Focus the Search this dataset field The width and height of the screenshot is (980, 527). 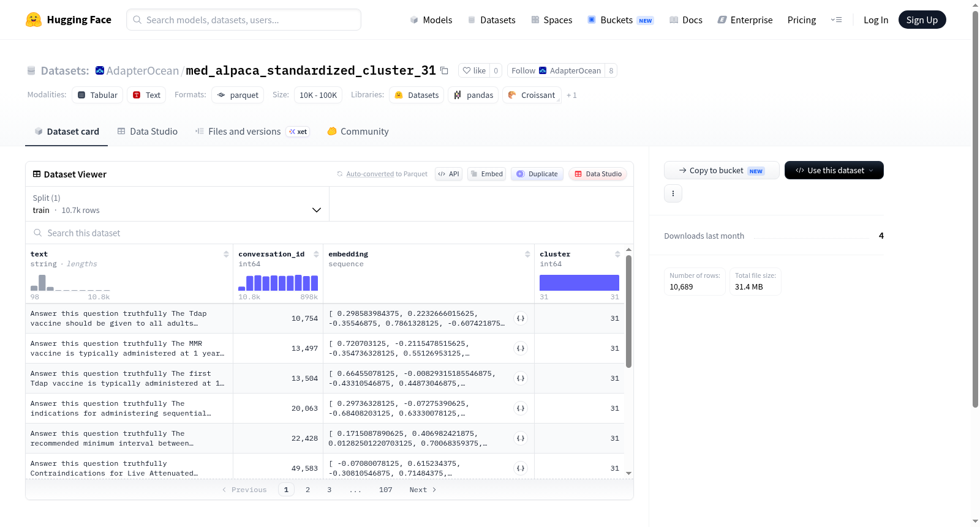tap(330, 233)
